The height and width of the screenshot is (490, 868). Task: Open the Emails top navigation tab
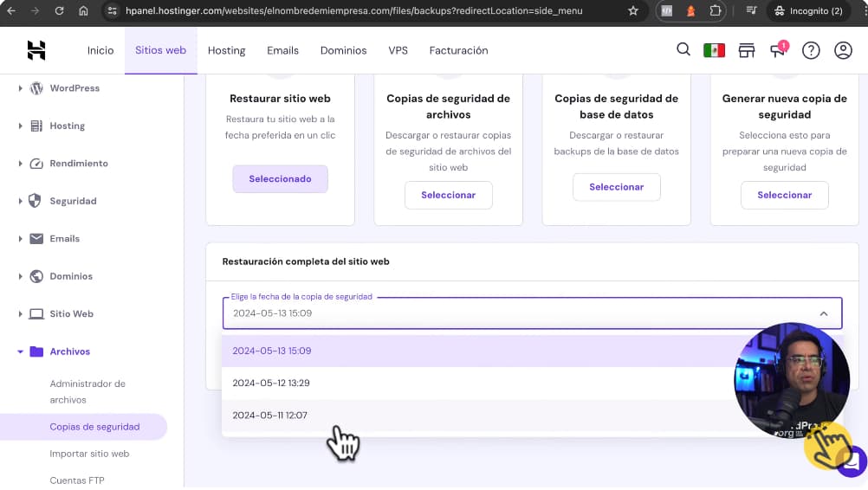282,50
